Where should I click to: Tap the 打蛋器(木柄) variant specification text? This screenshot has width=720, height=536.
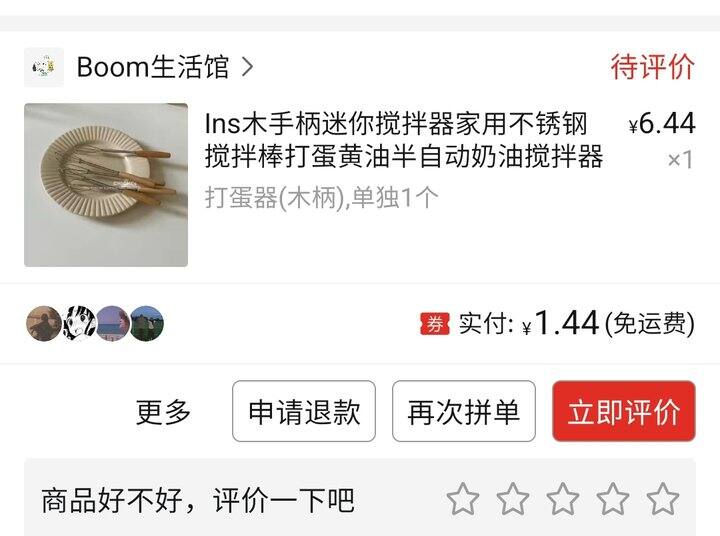coord(321,198)
